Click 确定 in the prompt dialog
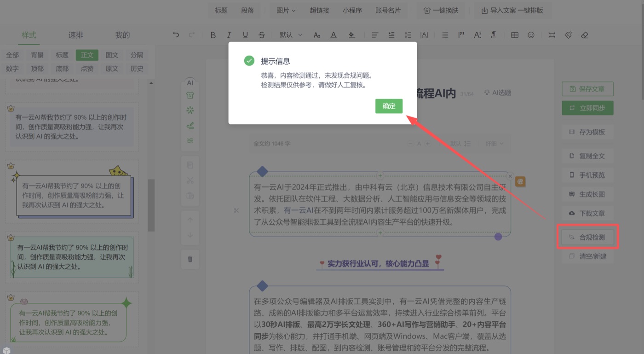Screen dimensions: 644x354 click(389, 106)
